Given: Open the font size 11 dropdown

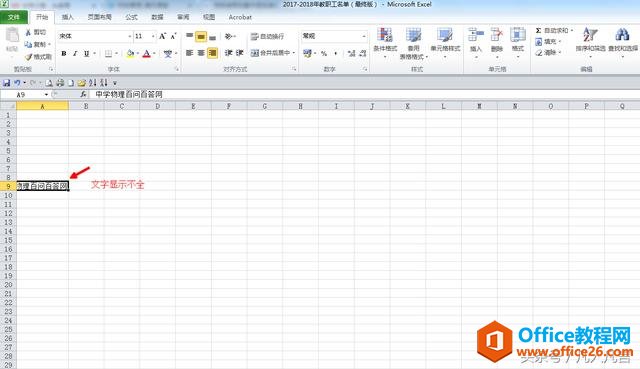Looking at the screenshot, I should pos(153,36).
